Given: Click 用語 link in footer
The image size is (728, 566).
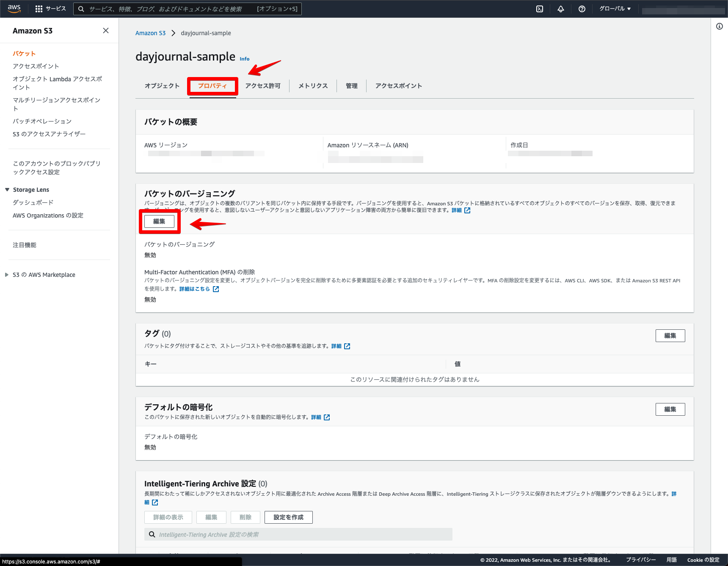Looking at the screenshot, I should click(672, 560).
